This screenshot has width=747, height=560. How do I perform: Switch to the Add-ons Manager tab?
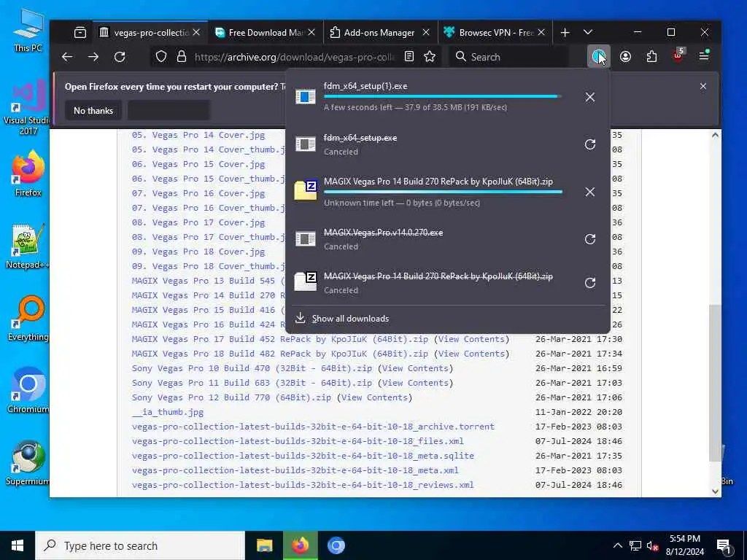pyautogui.click(x=380, y=32)
